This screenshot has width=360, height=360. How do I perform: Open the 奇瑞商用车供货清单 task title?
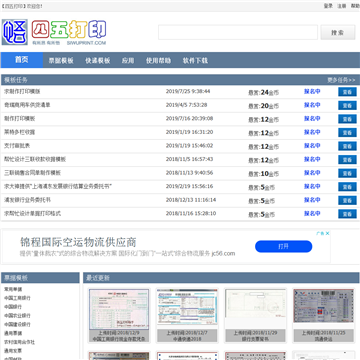tap(27, 105)
